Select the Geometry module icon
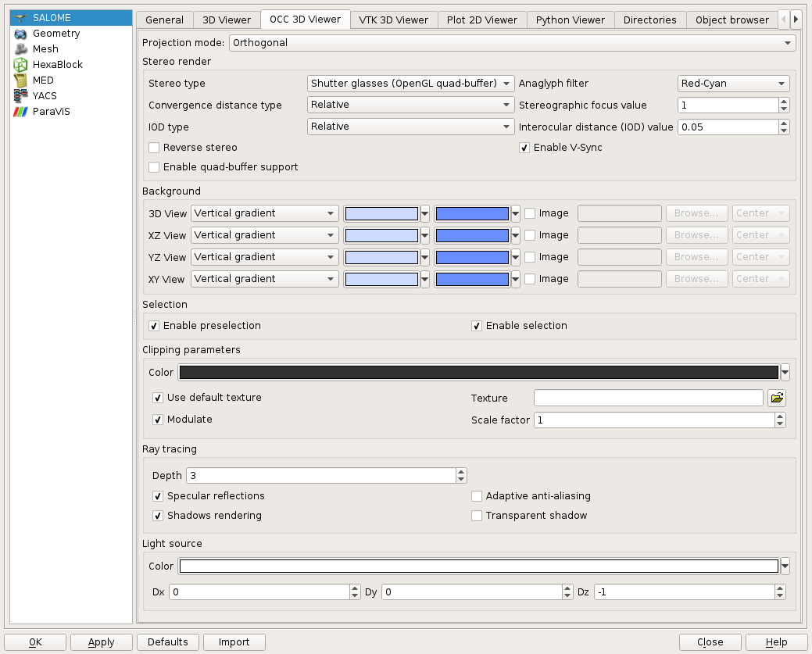 (21, 34)
